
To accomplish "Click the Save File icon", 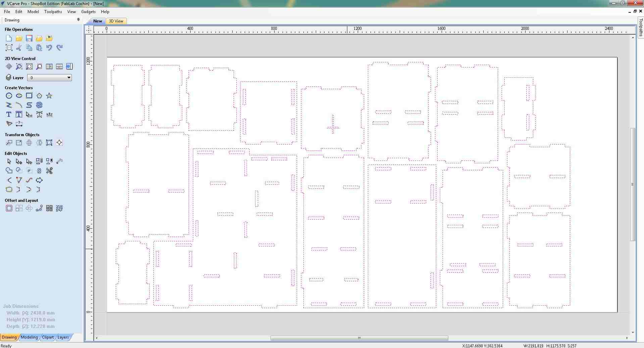I will tap(29, 38).
